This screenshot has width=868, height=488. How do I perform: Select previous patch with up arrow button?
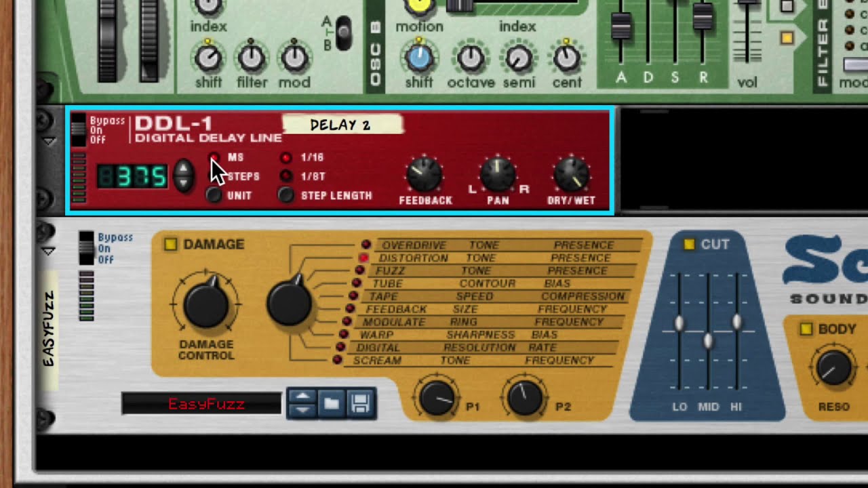coord(302,397)
